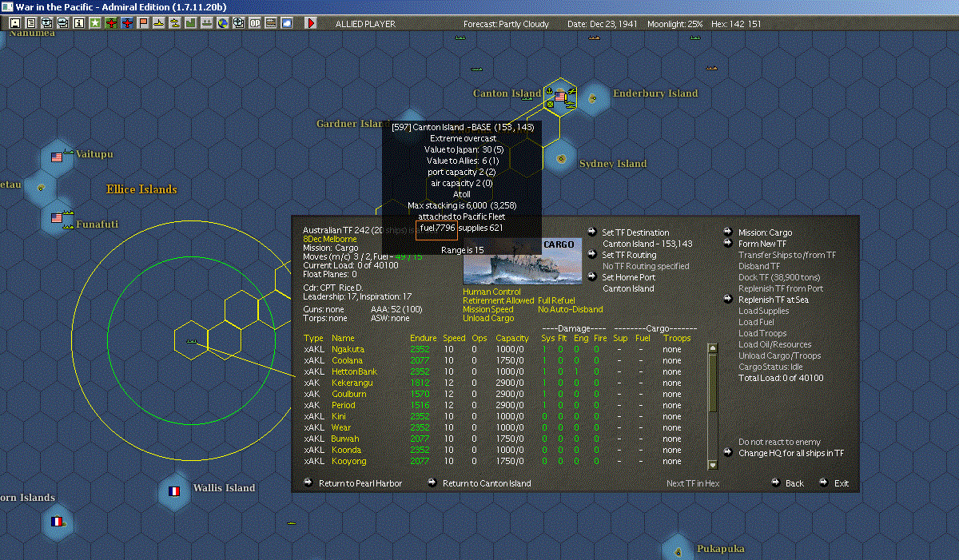Screen dimensions: 959x560
Task: Select the Sydney Island base marker
Action: 560,159
